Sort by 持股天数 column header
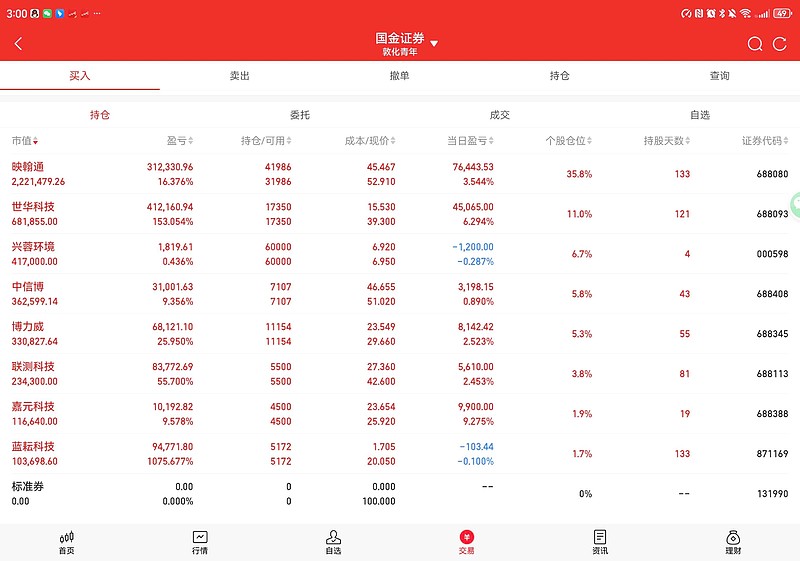 point(667,141)
